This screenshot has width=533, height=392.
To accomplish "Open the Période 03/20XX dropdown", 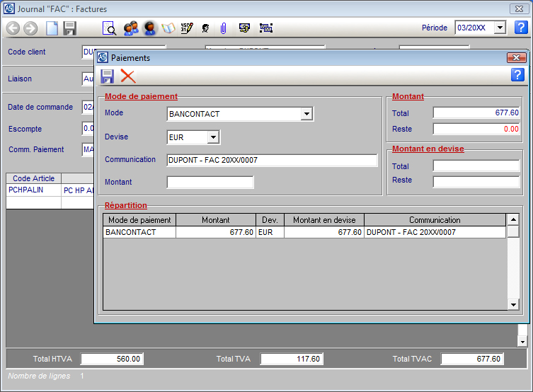I will click(500, 28).
